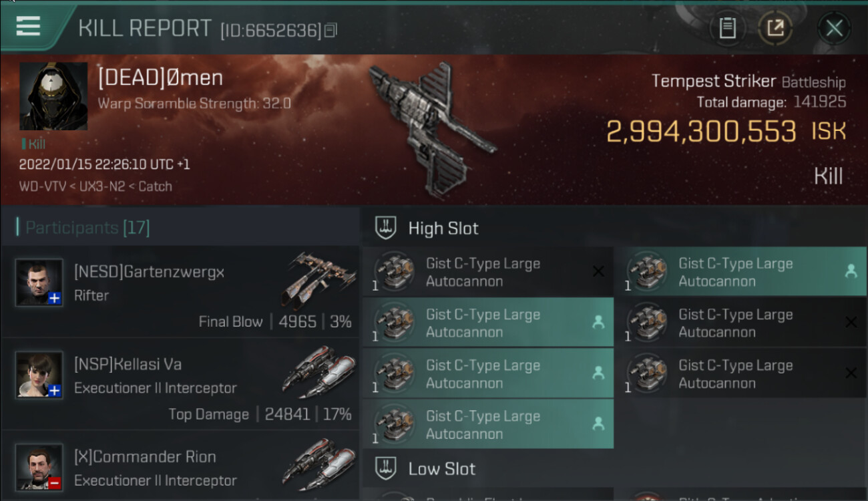Open Commander Rion's pilot portrait
The width and height of the screenshot is (868, 501).
point(39,467)
